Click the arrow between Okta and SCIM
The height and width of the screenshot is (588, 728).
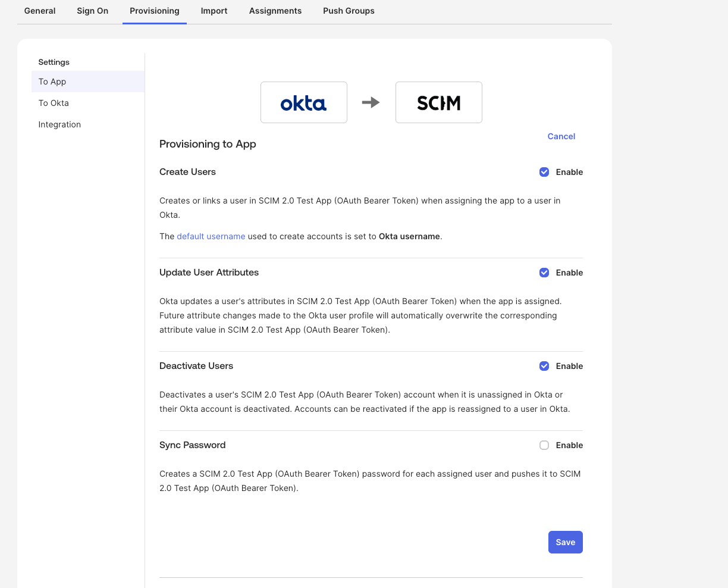371,102
